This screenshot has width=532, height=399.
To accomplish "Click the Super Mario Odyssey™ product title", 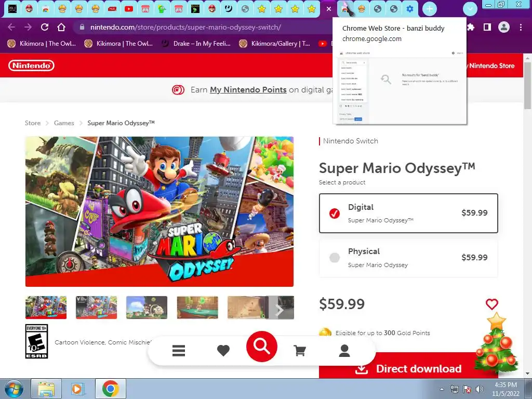I will tap(397, 168).
